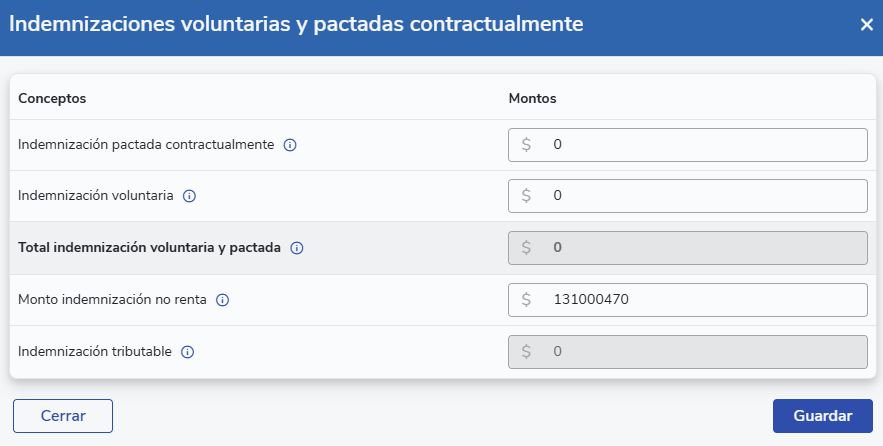
Task: Click dollar sign in Indemnización pactada contractualmente field
Action: 526,145
